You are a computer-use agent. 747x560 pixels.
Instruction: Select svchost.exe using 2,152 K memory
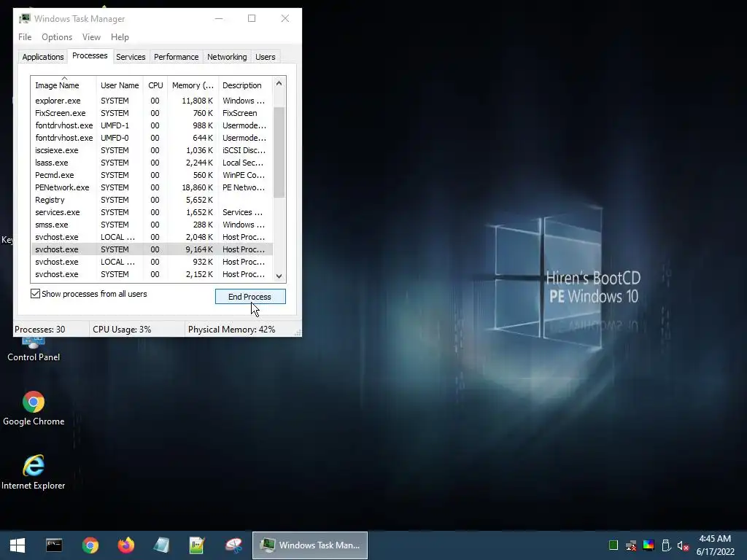coord(152,274)
